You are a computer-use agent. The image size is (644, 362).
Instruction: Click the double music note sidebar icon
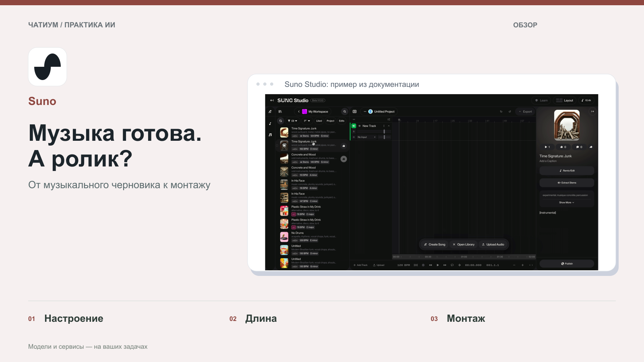coord(270,135)
